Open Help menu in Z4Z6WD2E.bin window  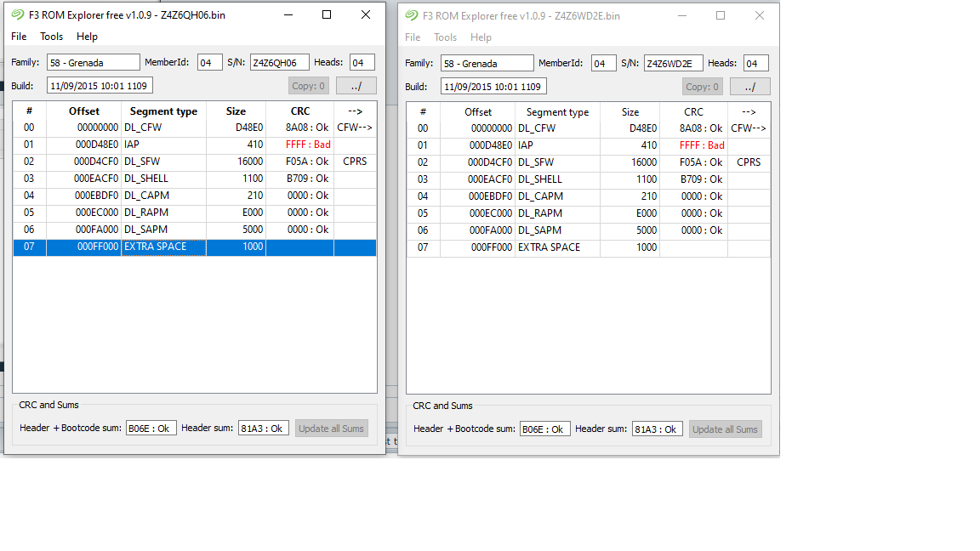[x=481, y=37]
